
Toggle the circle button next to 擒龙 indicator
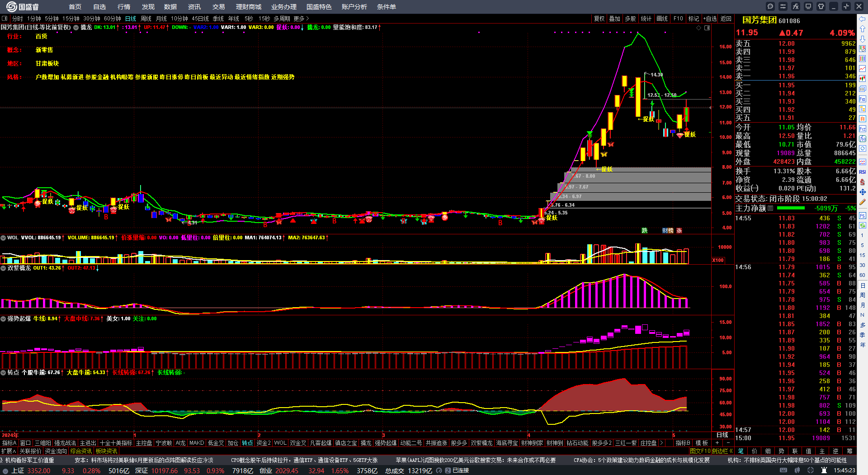pos(76,27)
